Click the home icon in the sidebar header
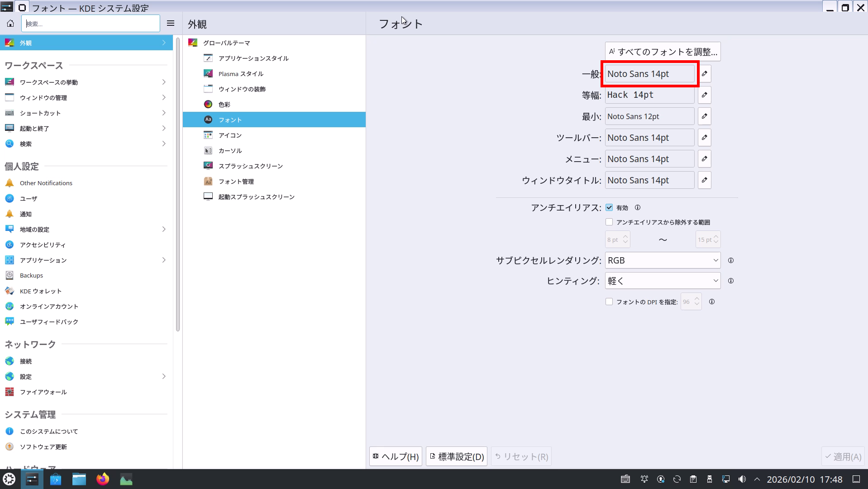The width and height of the screenshot is (868, 489). [10, 24]
